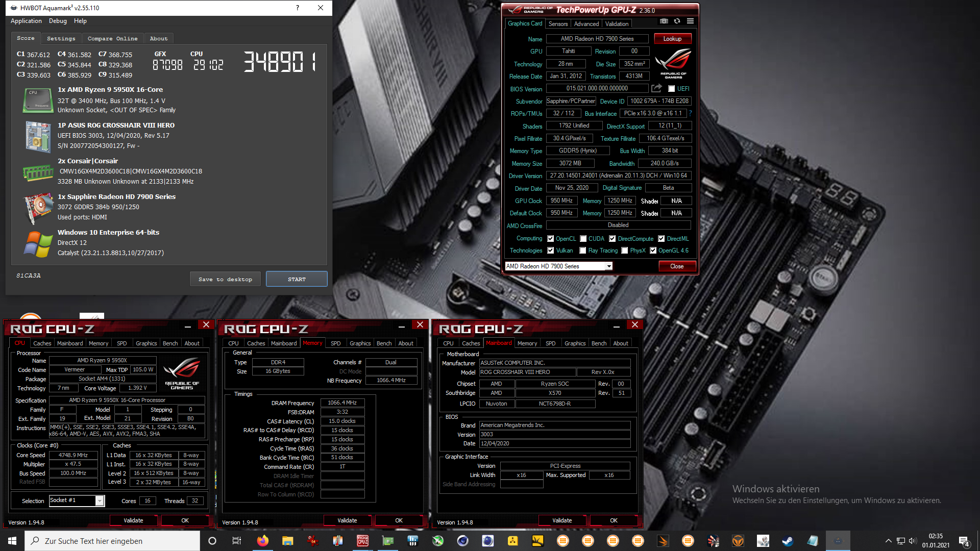Click the motherboard icon in Aquamark
Screen dimensions: 980x551
pos(38,136)
